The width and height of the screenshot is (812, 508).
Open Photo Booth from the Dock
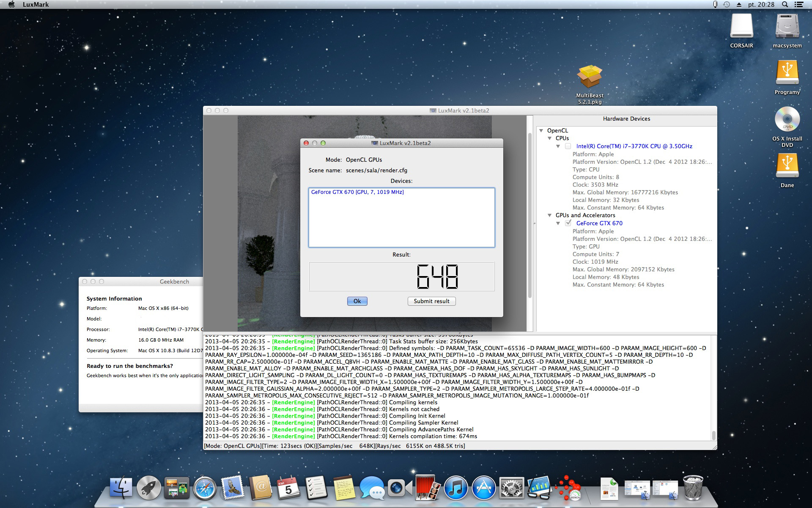coord(428,488)
